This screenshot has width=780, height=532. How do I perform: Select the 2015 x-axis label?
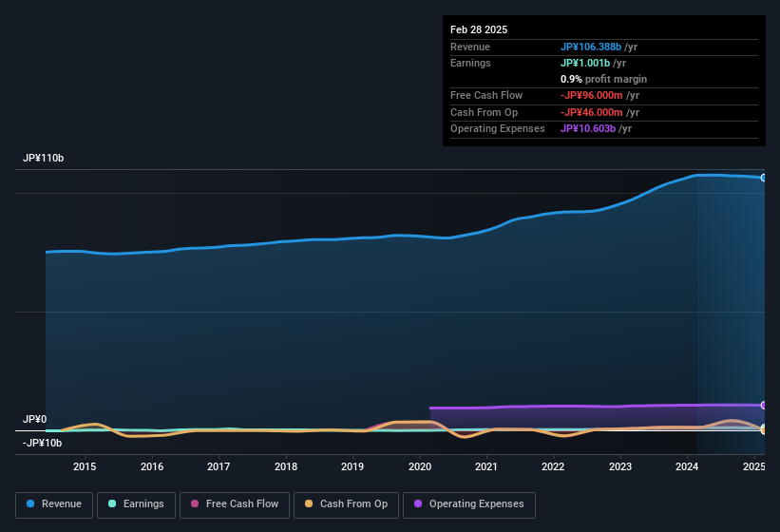(85, 466)
